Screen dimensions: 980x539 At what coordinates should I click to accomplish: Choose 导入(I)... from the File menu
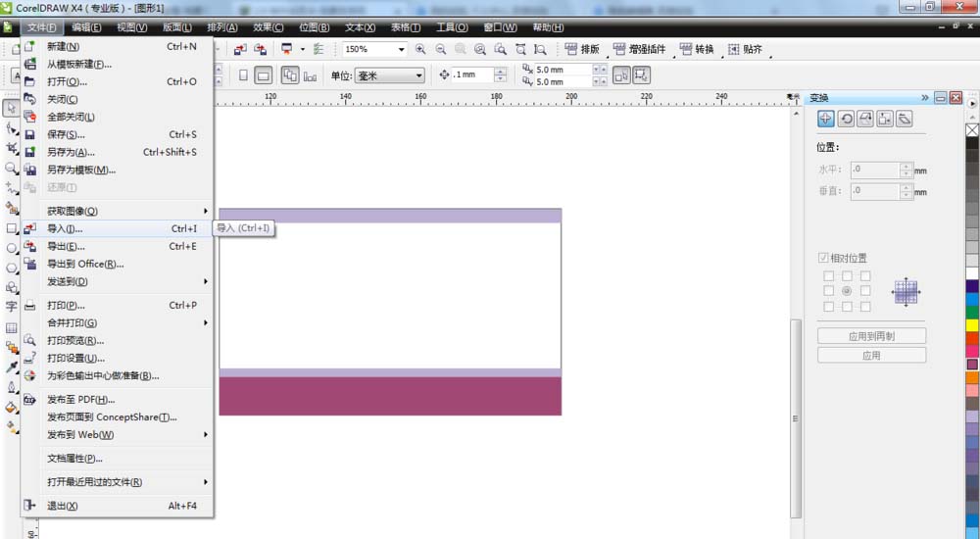click(x=118, y=229)
